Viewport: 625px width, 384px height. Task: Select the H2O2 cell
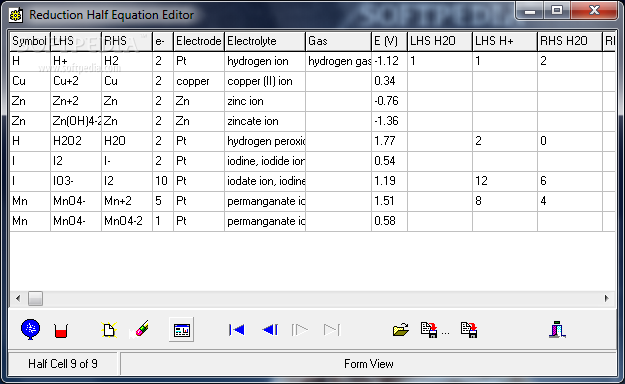76,141
